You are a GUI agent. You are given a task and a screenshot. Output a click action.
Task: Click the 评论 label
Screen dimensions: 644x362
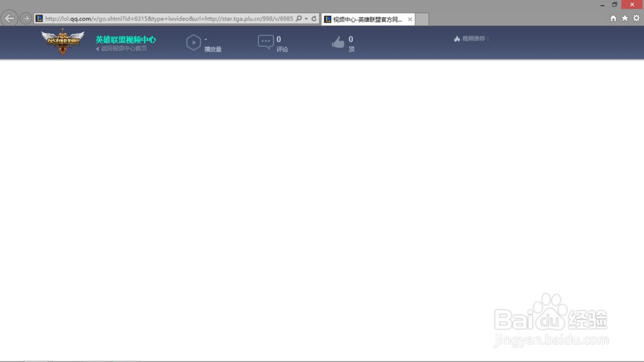click(282, 50)
